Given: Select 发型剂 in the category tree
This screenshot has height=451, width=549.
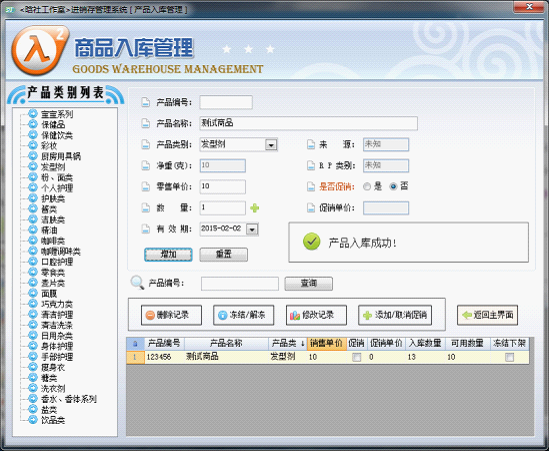Looking at the screenshot, I should pos(53,167).
